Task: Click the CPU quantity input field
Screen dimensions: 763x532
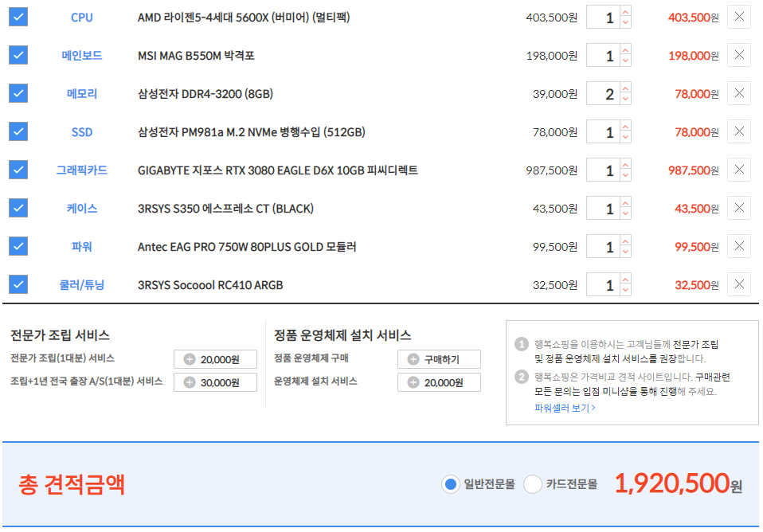Action: 604,18
